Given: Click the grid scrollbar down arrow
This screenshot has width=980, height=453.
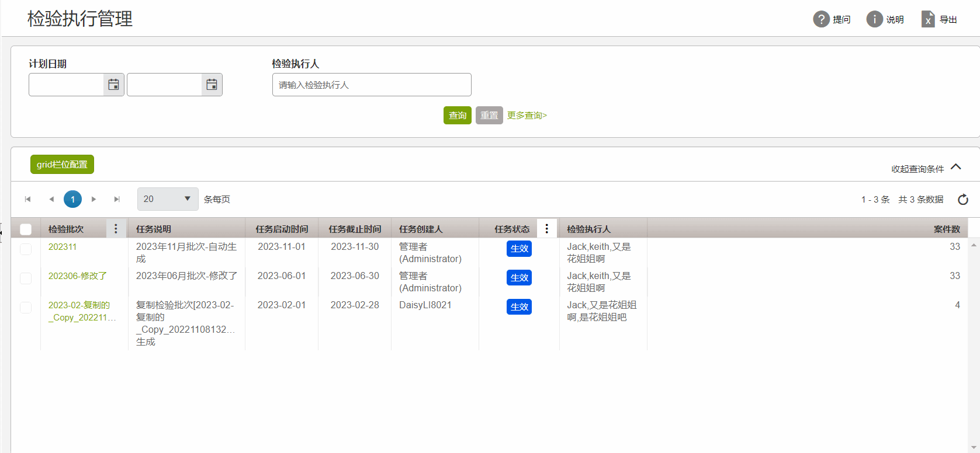Looking at the screenshot, I should coord(974,448).
